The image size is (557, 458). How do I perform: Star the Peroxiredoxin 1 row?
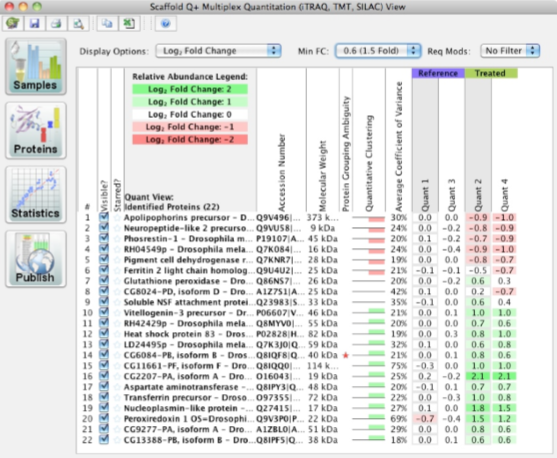(x=117, y=419)
